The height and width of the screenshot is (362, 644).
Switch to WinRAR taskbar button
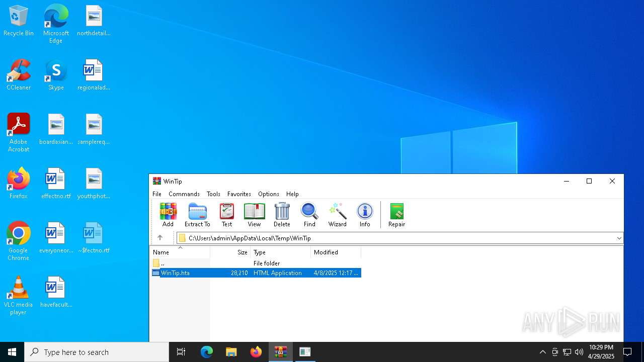(x=280, y=352)
